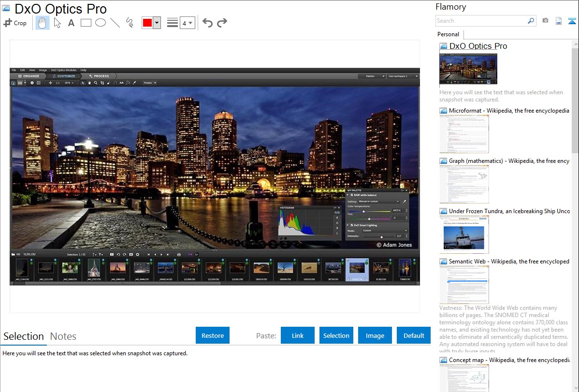Select the Crop tool
Image resolution: width=579 pixels, height=392 pixels.
(15, 23)
